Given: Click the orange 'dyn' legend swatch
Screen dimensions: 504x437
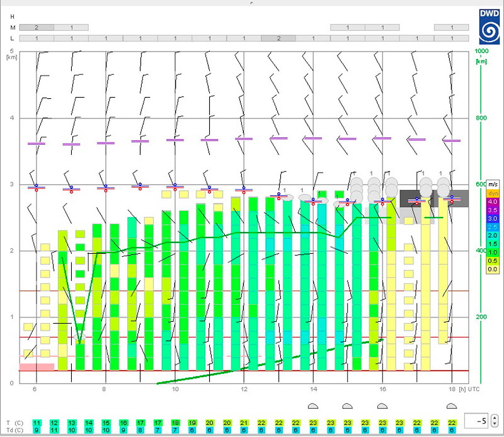Looking at the screenshot, I should (493, 193).
